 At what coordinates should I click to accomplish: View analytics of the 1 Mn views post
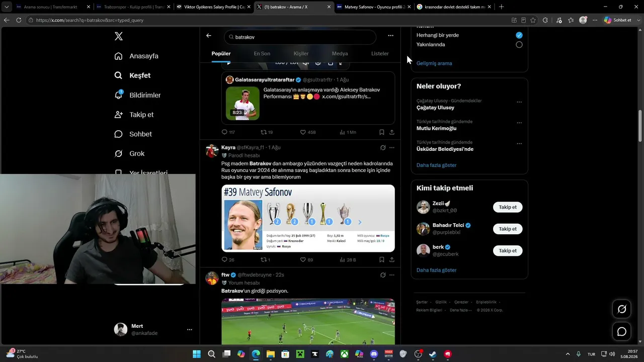(348, 132)
